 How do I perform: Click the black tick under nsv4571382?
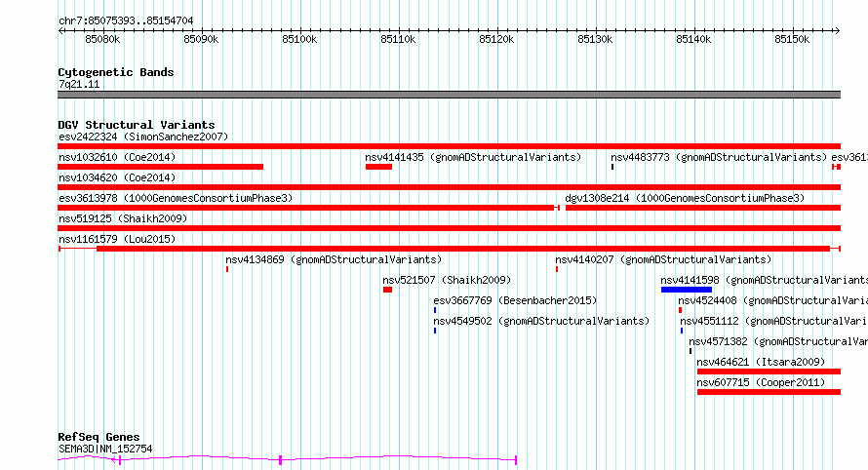690,351
